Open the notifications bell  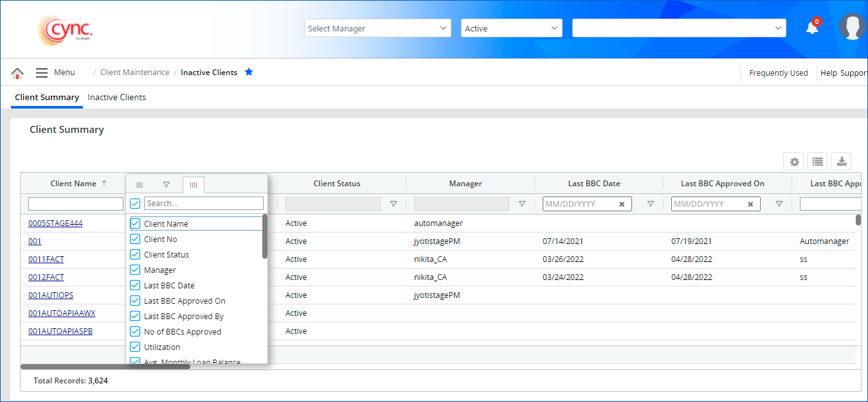pyautogui.click(x=812, y=28)
